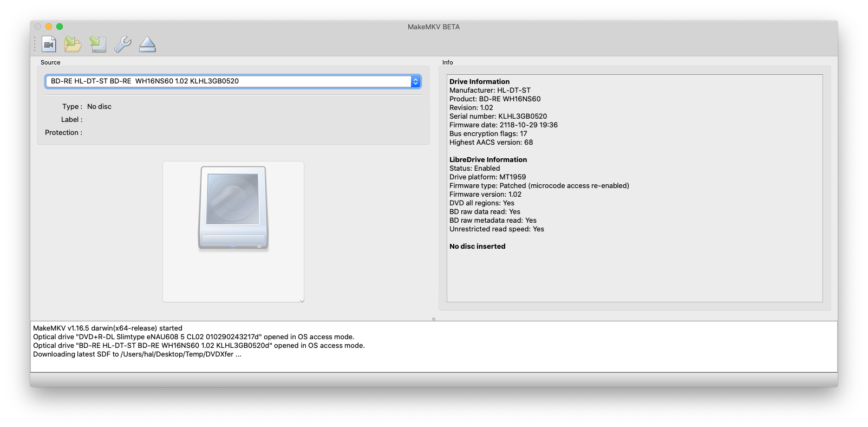
Task: Click the 'Source' panel label
Action: click(x=50, y=63)
